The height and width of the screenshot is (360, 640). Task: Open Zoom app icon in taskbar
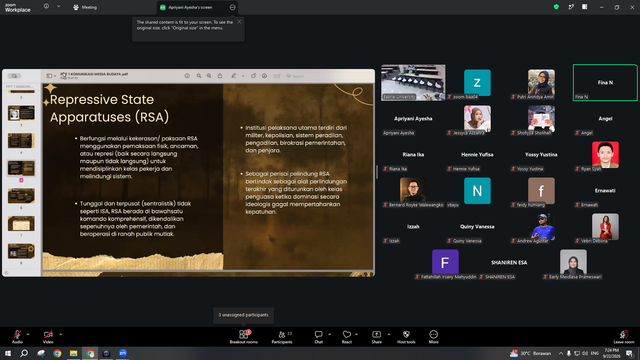pyautogui.click(x=123, y=353)
